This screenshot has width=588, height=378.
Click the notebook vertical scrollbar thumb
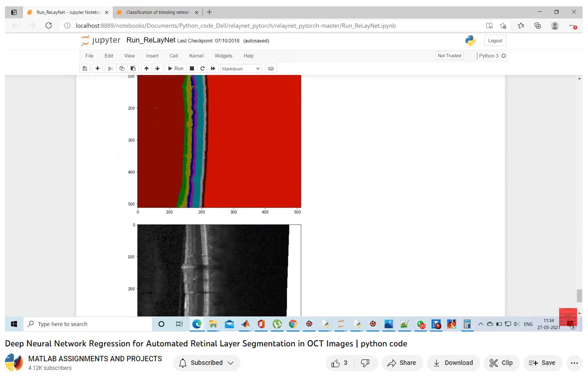coord(579,296)
